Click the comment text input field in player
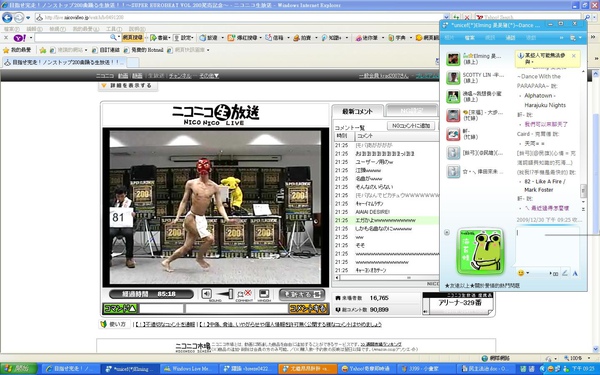The image size is (600, 375). click(236, 308)
